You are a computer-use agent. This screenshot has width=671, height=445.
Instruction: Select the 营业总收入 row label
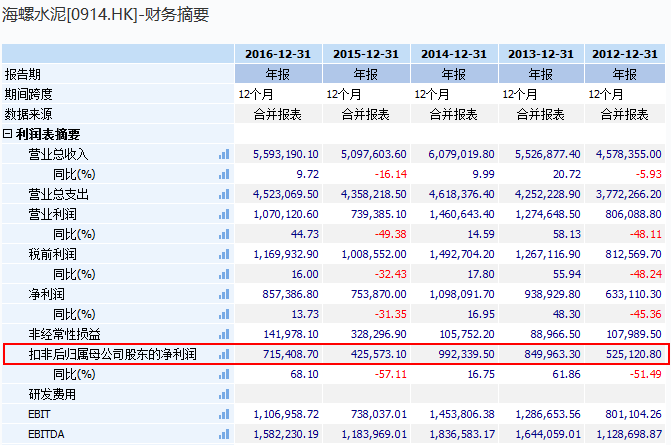[x=59, y=154]
